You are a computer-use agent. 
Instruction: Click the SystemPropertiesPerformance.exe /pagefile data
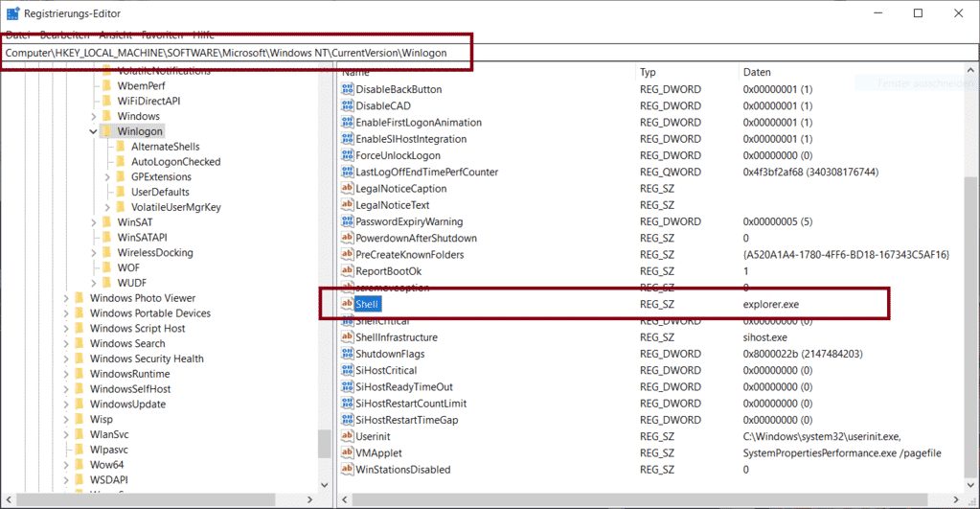842,452
